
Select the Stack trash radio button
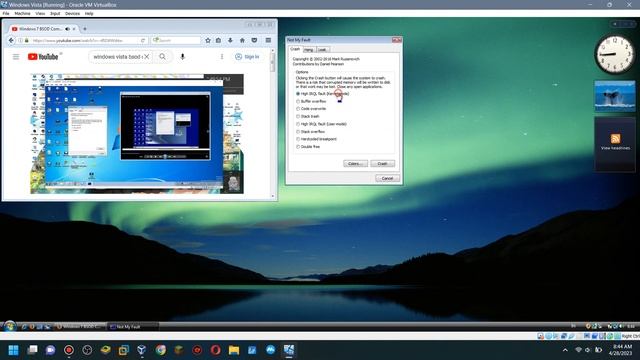tap(298, 116)
